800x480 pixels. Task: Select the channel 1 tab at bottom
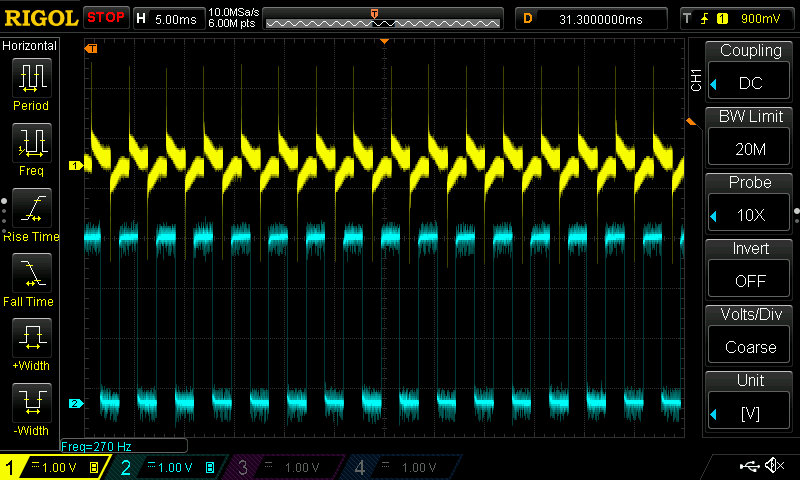tap(53, 467)
